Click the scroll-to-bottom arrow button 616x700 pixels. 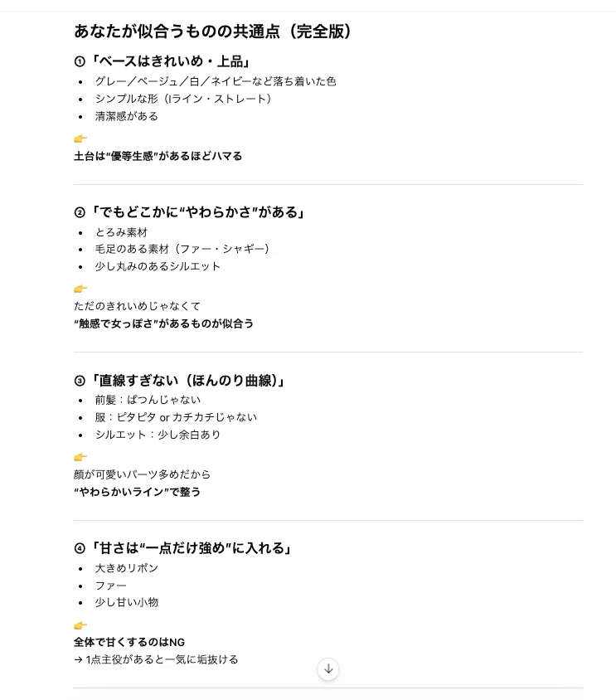[328, 668]
